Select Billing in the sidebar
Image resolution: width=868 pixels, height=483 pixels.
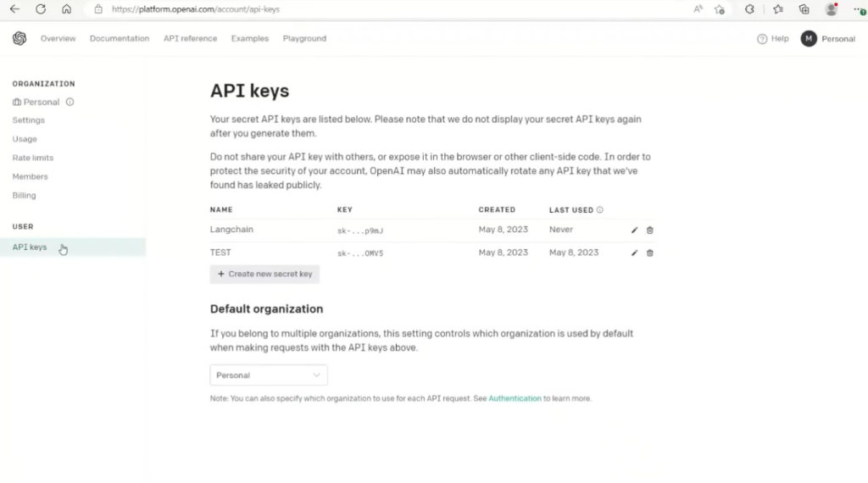click(x=25, y=196)
